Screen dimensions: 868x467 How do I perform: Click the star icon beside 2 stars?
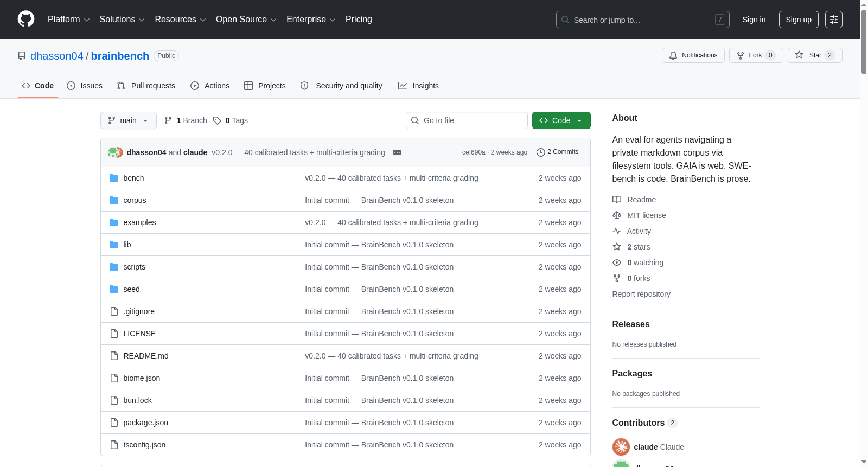617,247
